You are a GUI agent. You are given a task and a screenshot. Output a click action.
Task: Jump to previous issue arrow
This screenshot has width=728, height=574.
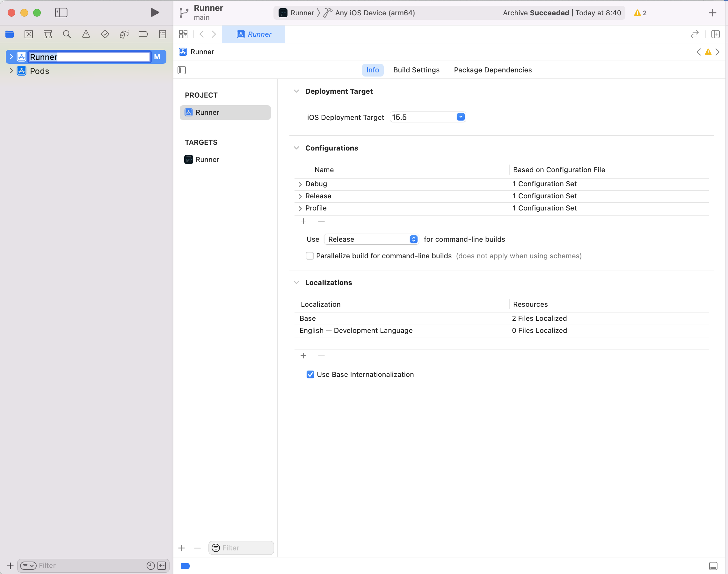tap(699, 52)
